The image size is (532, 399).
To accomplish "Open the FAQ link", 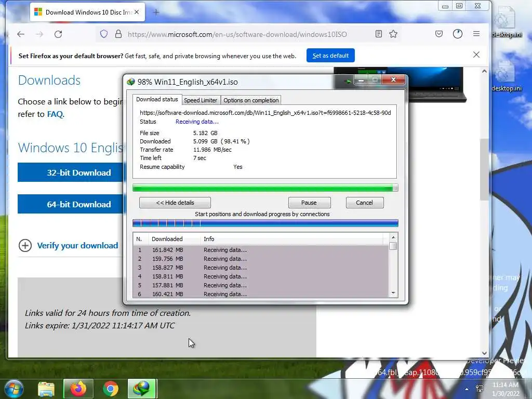I will (x=55, y=114).
